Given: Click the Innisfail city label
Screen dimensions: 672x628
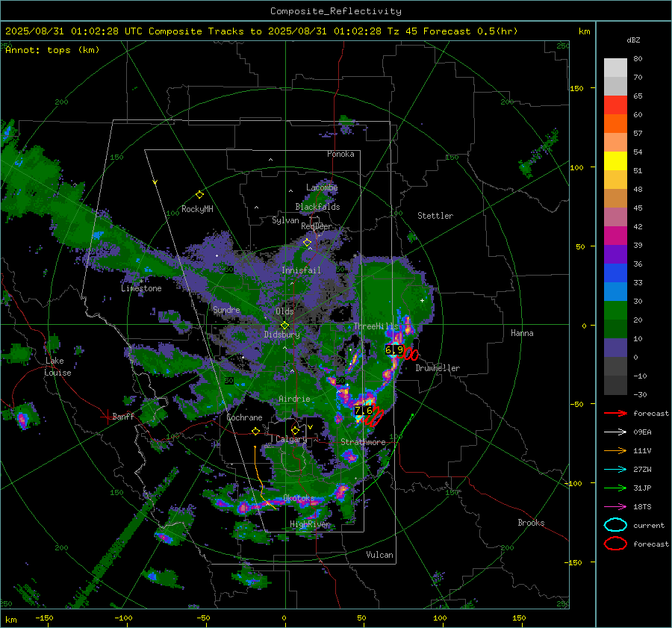Looking at the screenshot, I should pyautogui.click(x=302, y=270).
